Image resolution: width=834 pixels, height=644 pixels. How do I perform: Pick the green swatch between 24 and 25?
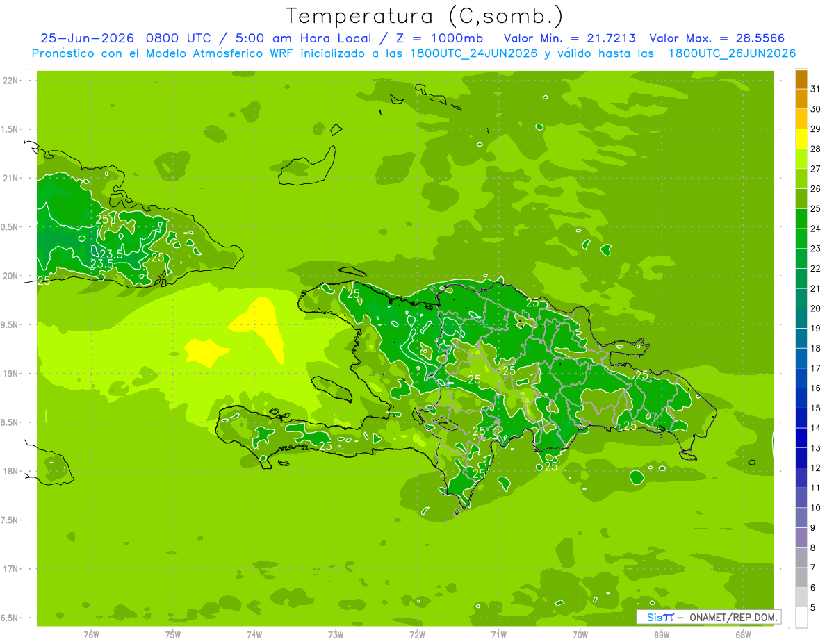801,219
